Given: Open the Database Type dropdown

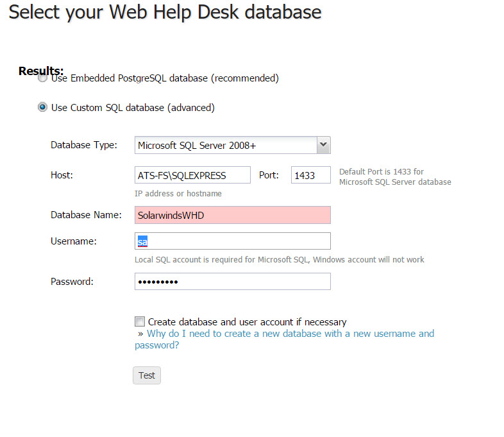Looking at the screenshot, I should pos(232,145).
